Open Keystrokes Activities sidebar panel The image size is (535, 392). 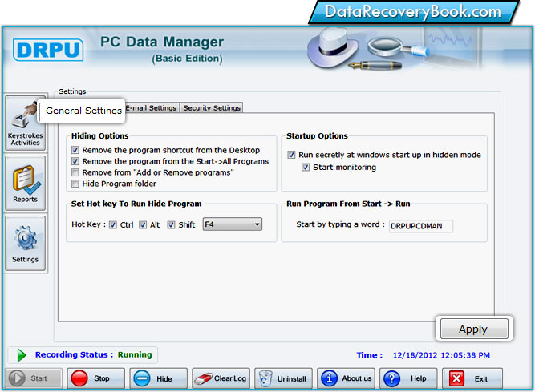click(25, 123)
